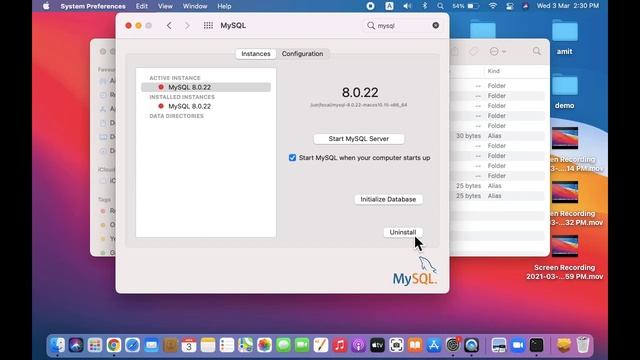The width and height of the screenshot is (640, 360).
Task: Open zoom.us app from the Dock
Action: tap(518, 345)
